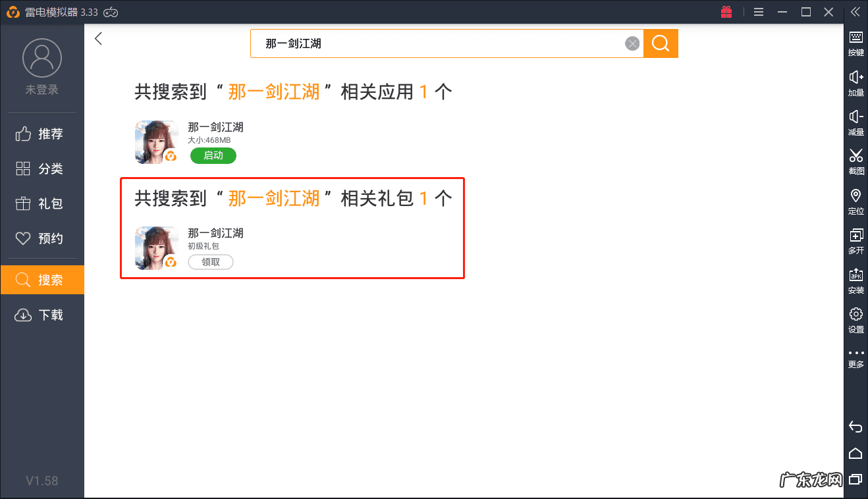Increase volume with the 加量 icon

855,82
